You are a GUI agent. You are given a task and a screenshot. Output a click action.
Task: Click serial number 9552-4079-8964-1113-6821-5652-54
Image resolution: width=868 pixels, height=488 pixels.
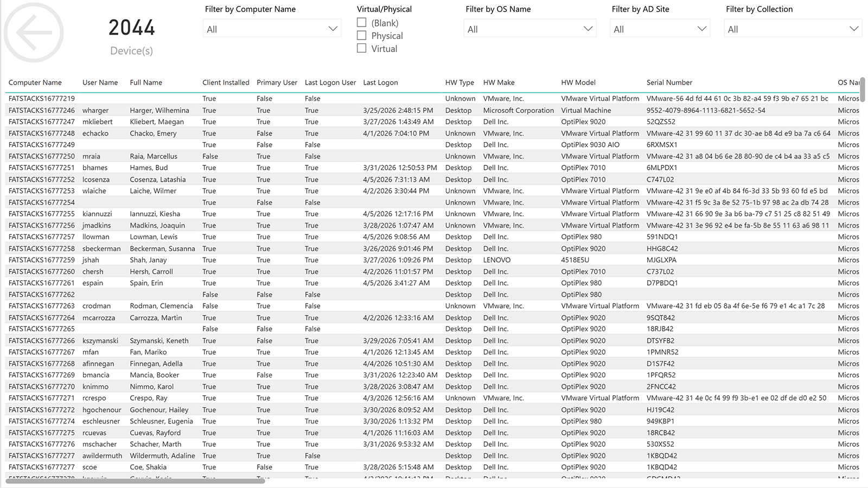pyautogui.click(x=706, y=110)
